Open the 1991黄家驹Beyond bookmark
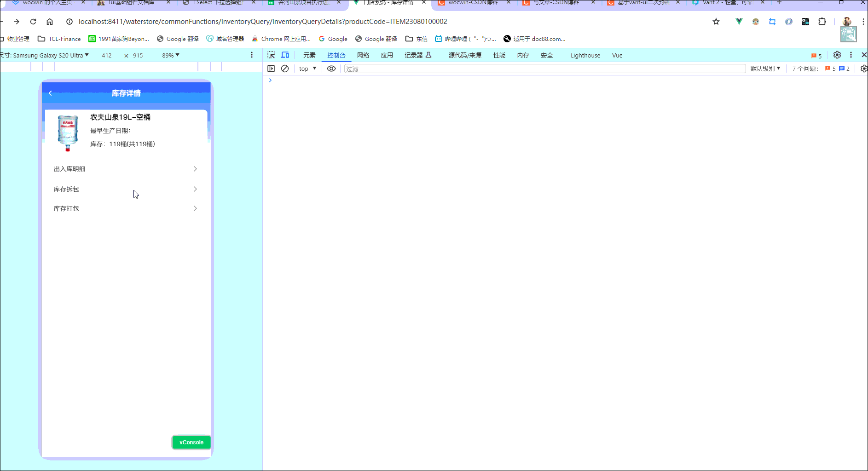Viewport: 868px width, 471px height. (119, 39)
